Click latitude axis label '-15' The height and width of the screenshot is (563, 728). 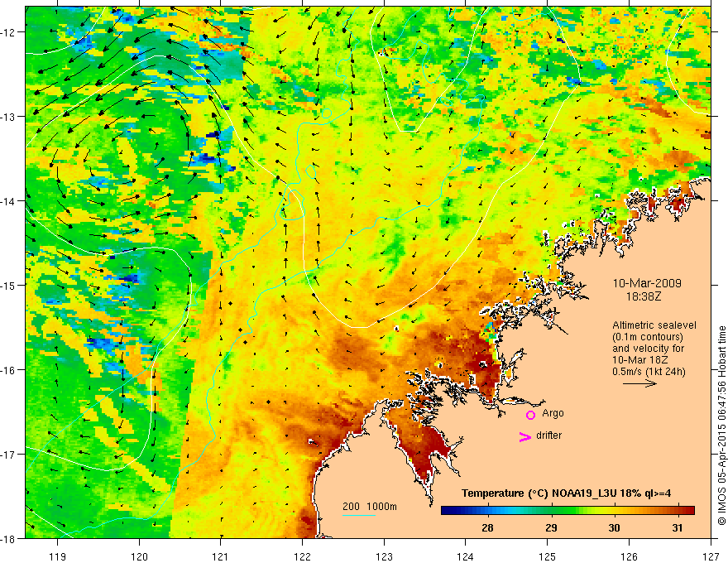click(x=7, y=285)
